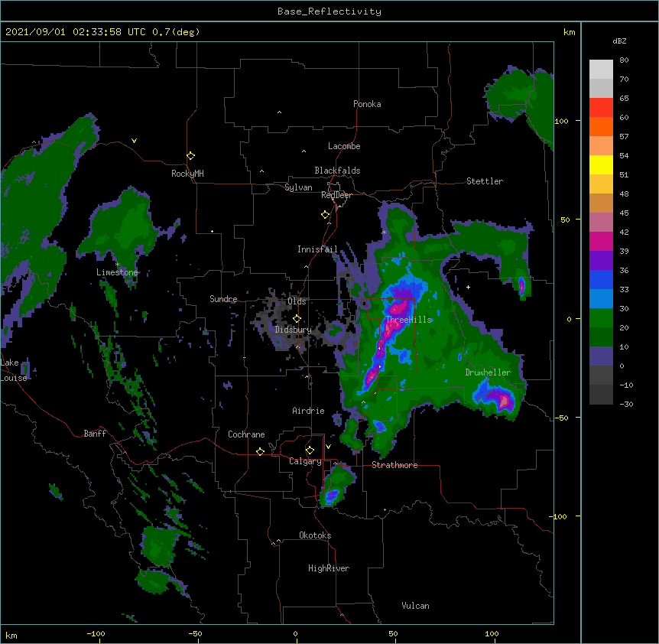
Task: Select the Drumheller label
Action: tap(488, 372)
